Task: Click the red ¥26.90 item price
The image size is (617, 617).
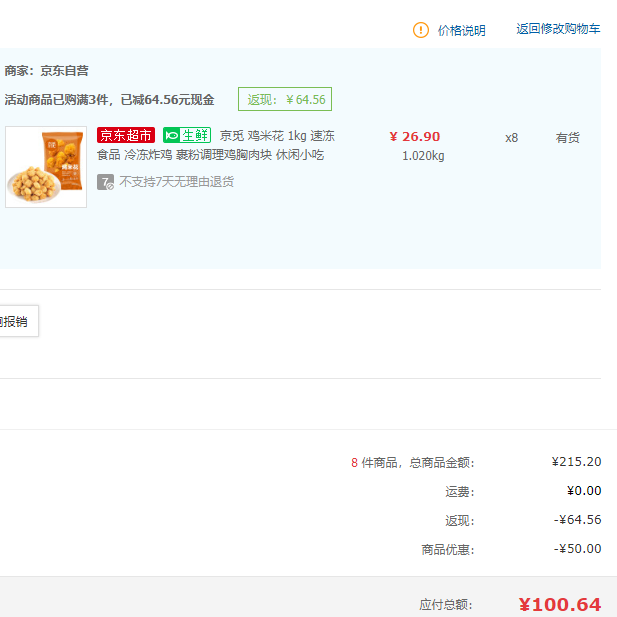Action: [414, 137]
